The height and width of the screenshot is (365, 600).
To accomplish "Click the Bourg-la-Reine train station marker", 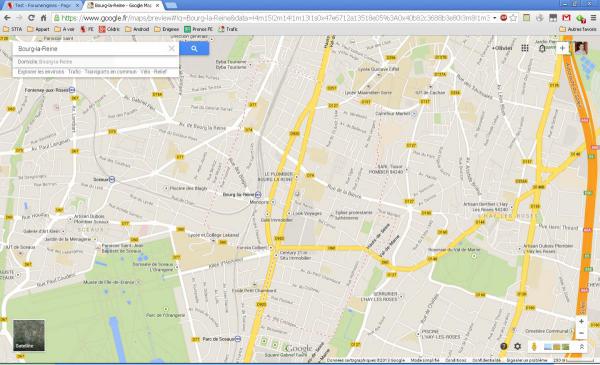I will (258, 195).
